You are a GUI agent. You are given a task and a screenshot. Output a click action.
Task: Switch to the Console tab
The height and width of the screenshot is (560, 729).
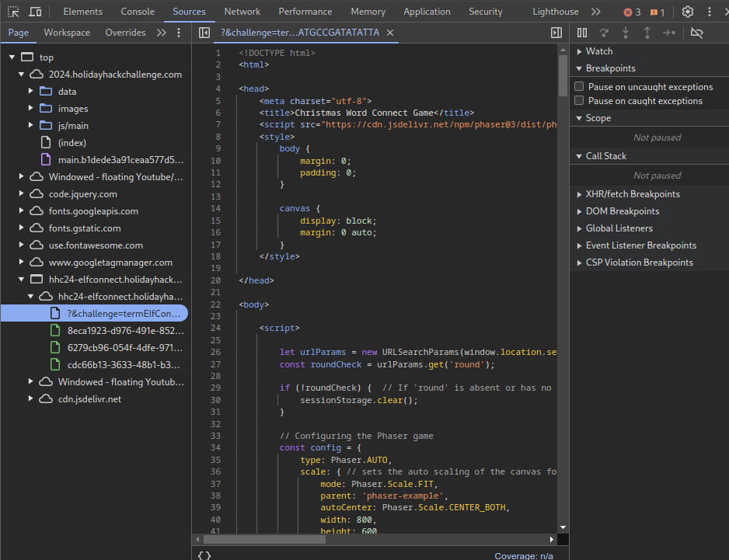pos(138,12)
